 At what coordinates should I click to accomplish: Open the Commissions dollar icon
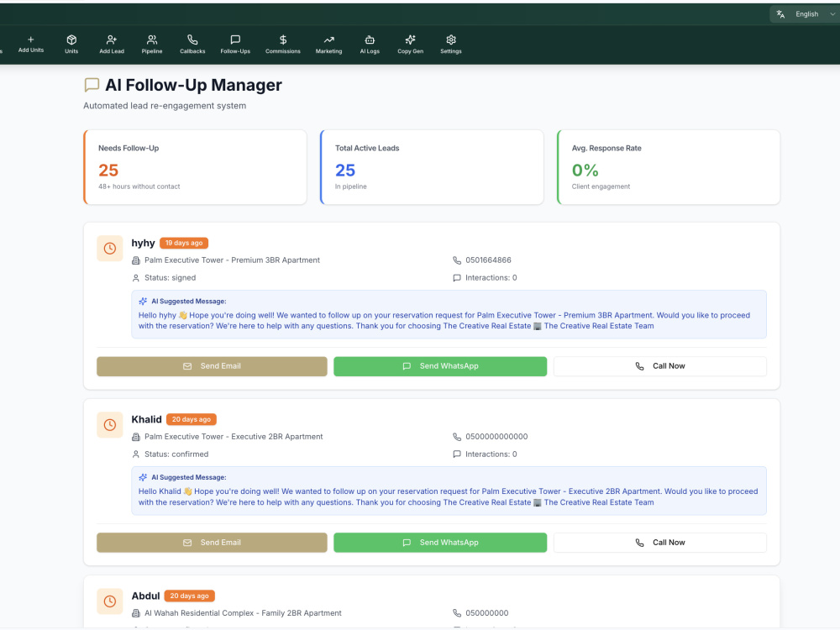pos(283,39)
